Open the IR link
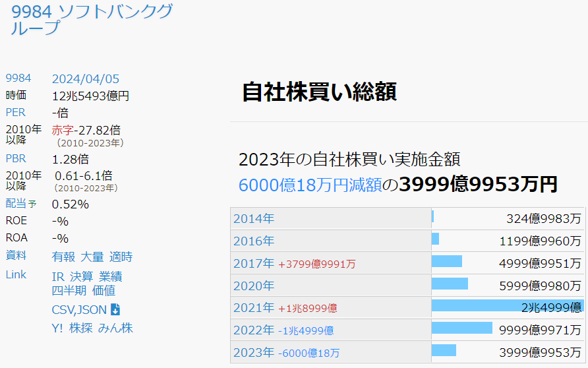The width and height of the screenshot is (588, 368). [x=58, y=276]
